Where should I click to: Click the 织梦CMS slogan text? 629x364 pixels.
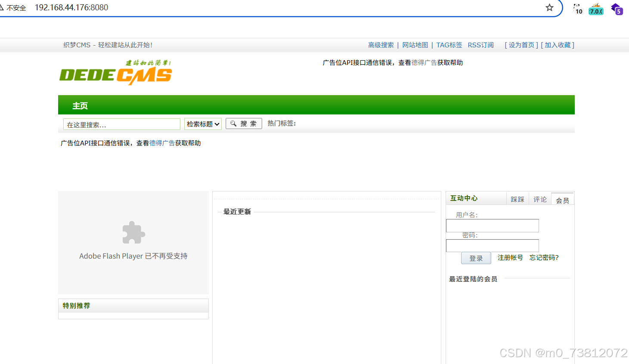(x=108, y=45)
